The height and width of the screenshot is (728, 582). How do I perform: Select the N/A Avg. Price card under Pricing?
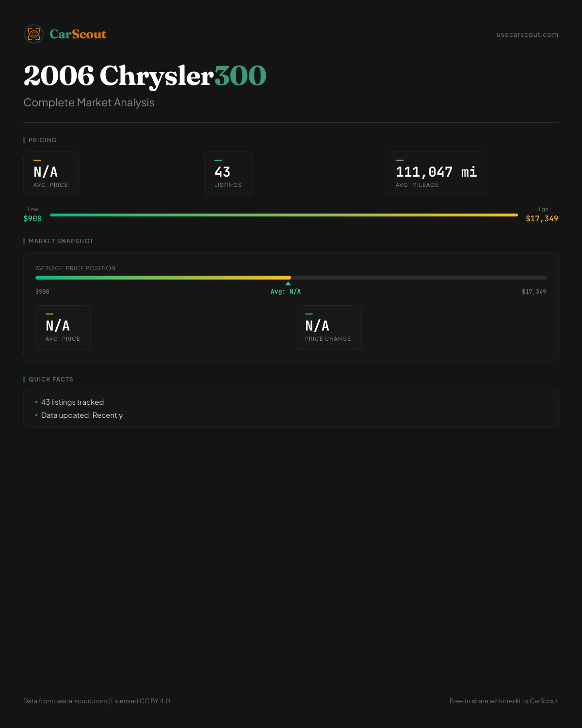tap(51, 174)
